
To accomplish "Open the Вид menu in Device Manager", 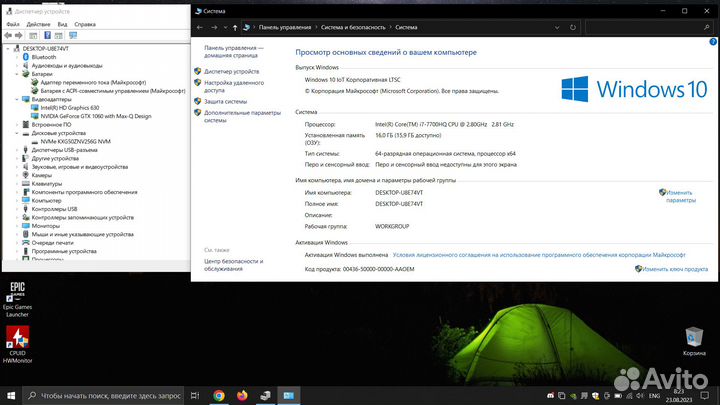I will (62, 24).
